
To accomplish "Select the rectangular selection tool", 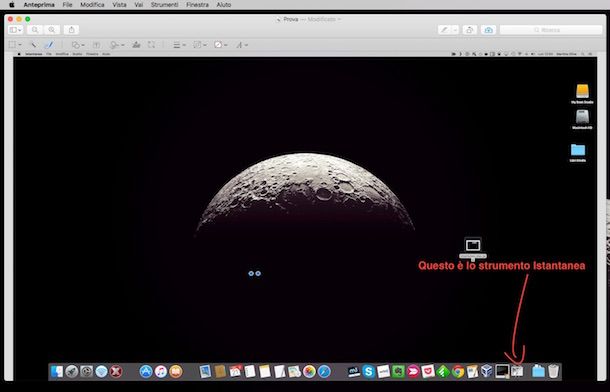I will pos(12,45).
